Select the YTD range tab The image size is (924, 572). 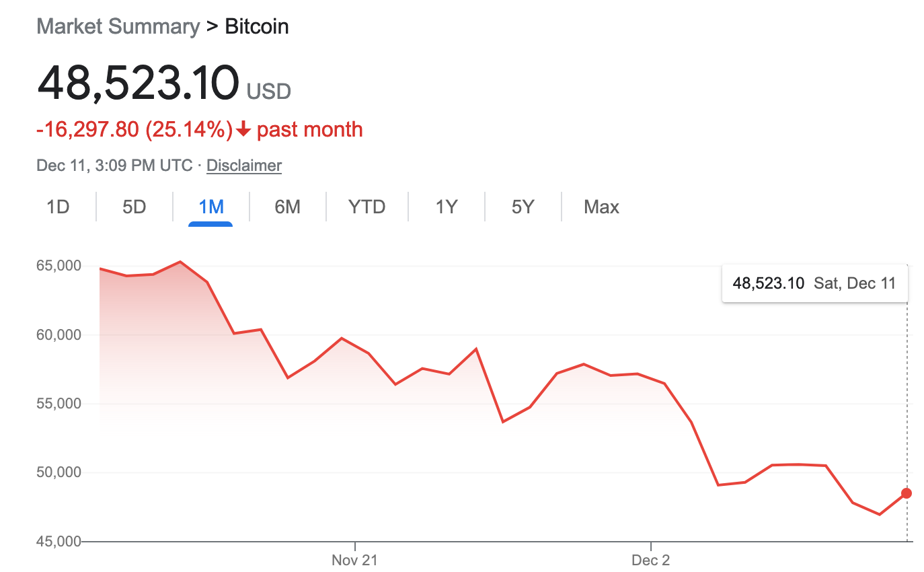[x=367, y=207]
